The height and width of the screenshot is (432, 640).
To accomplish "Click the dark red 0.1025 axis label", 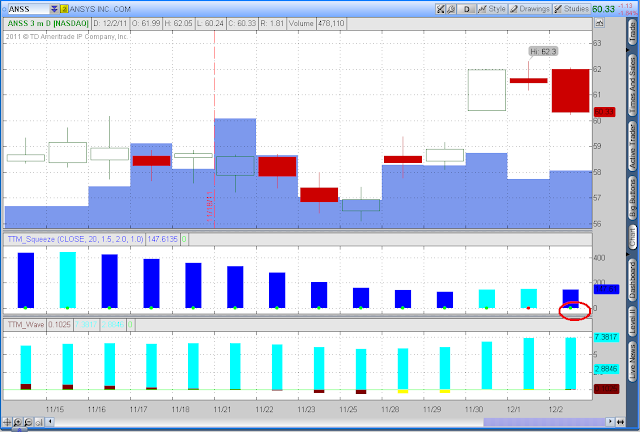I will point(606,389).
